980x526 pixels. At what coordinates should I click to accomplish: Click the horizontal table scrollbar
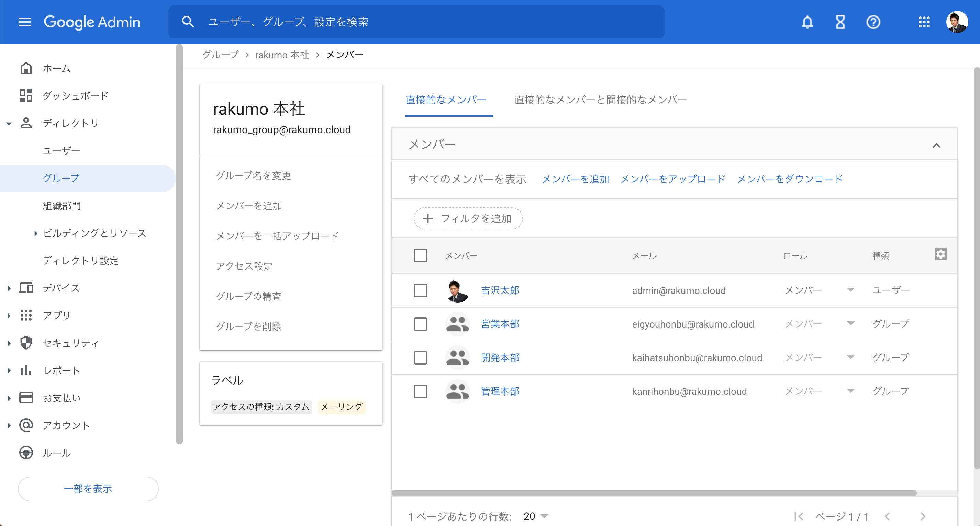coord(654,493)
